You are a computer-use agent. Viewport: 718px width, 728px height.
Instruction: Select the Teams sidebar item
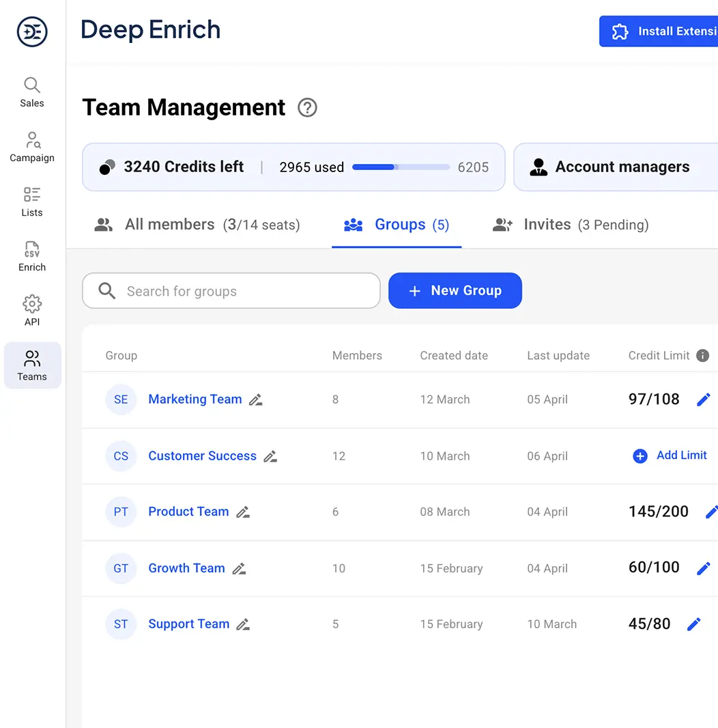(x=32, y=365)
